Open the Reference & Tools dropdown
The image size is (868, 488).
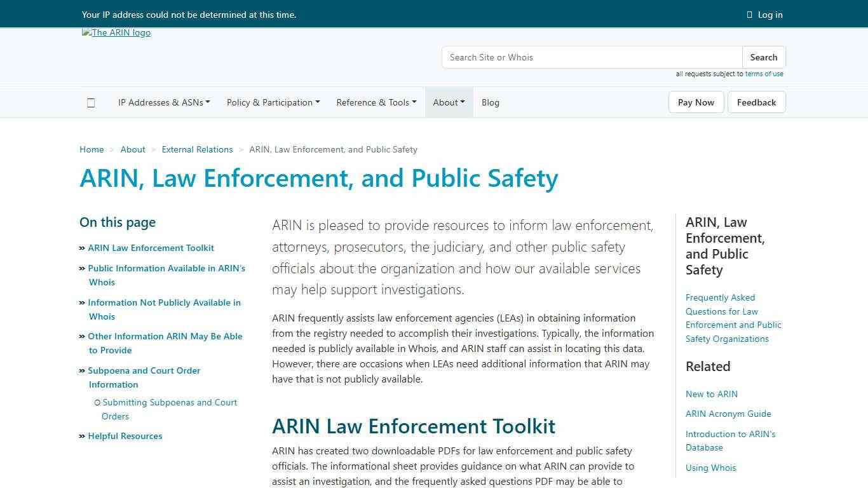(376, 102)
